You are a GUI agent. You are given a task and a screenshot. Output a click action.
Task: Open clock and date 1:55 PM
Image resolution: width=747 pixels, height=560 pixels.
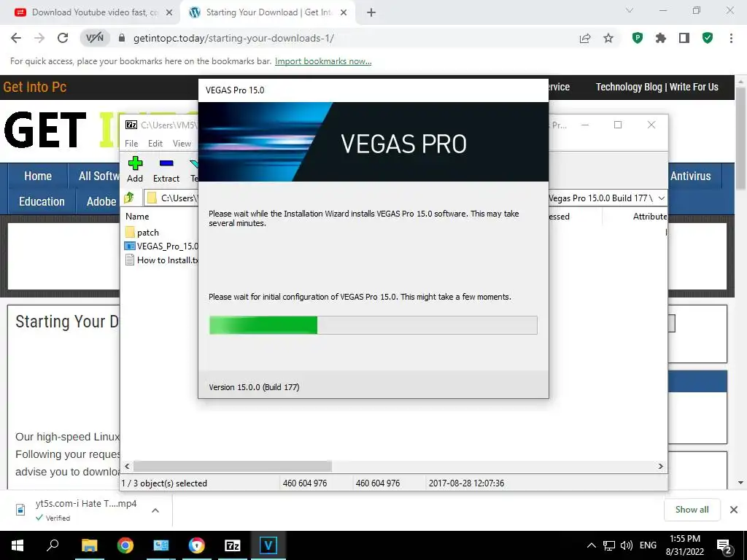684,545
